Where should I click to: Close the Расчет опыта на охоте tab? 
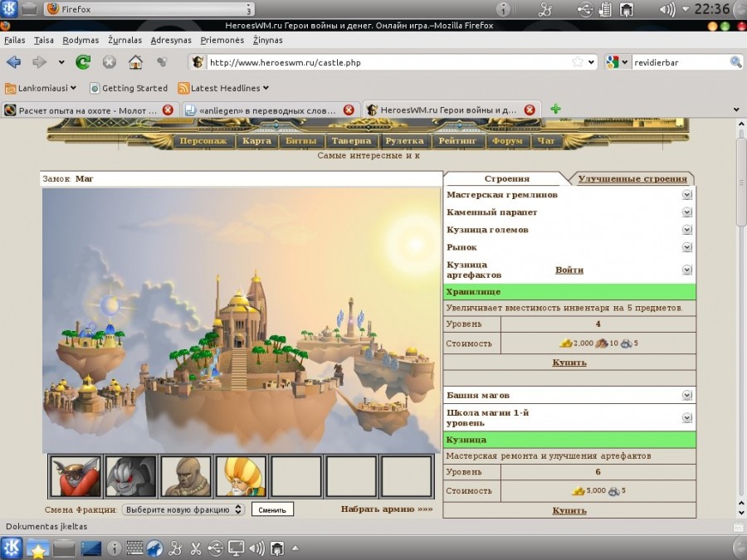[168, 110]
